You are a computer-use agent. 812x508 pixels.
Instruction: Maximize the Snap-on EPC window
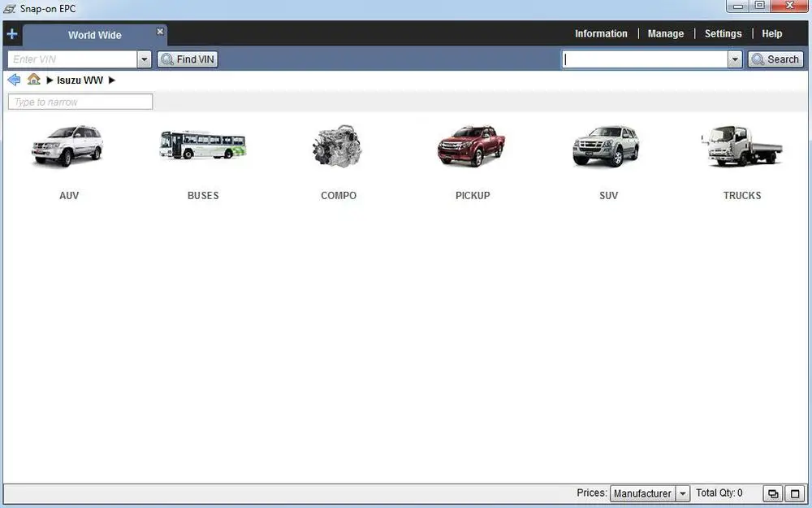(759, 7)
